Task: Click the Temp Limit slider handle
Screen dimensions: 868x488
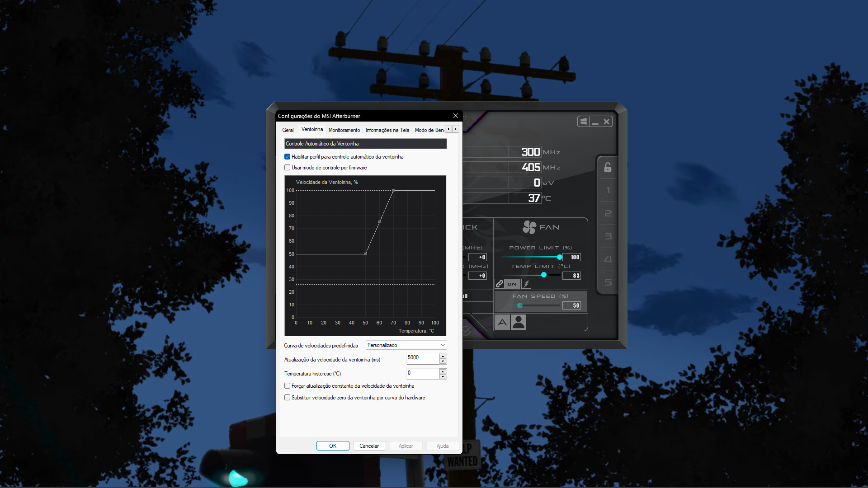Action: pyautogui.click(x=544, y=275)
